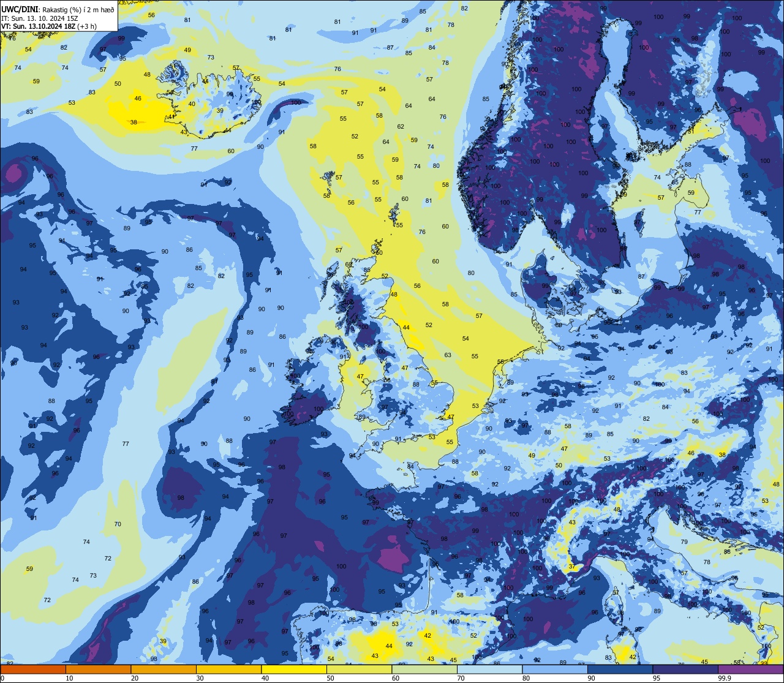Screen dimensions: 784x683
Task: Select the 30–40 golden yellow legend swatch
Action: (x=229, y=669)
